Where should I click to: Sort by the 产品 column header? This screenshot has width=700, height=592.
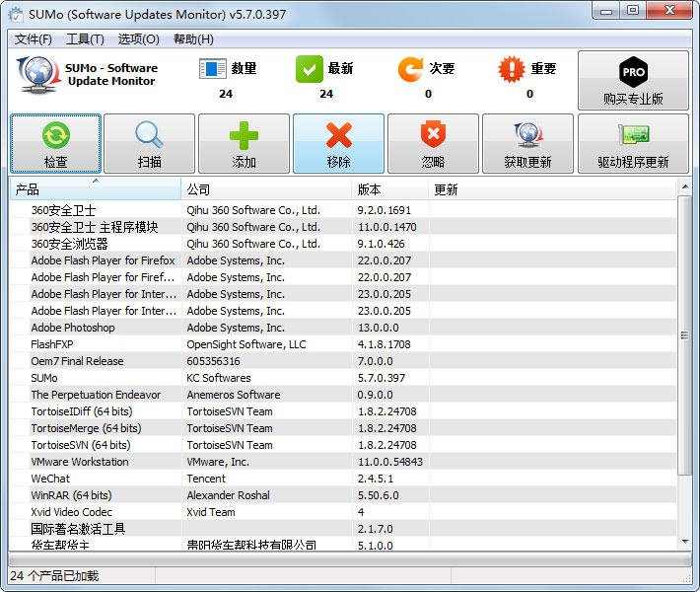pos(95,189)
